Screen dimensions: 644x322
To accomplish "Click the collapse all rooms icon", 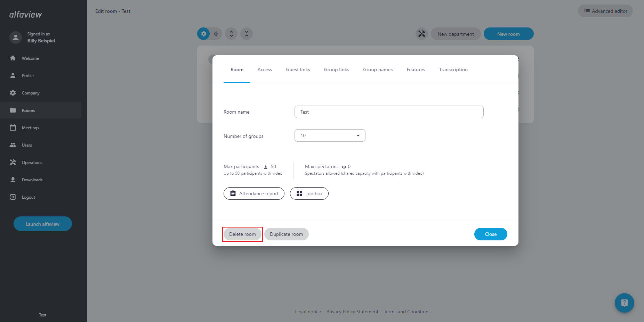I will (247, 34).
